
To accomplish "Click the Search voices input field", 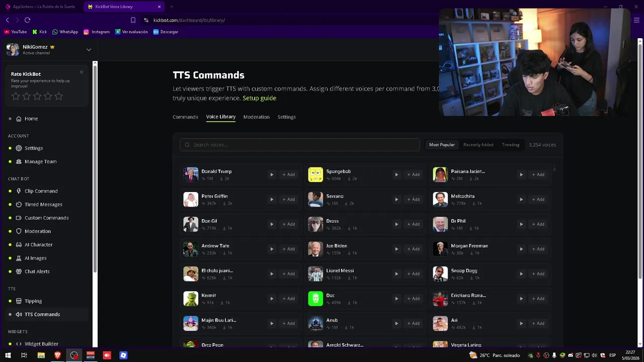I will 299,145.
